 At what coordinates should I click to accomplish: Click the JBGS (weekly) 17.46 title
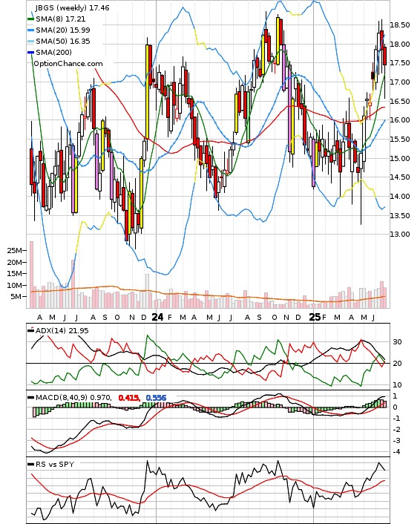pyautogui.click(x=72, y=7)
